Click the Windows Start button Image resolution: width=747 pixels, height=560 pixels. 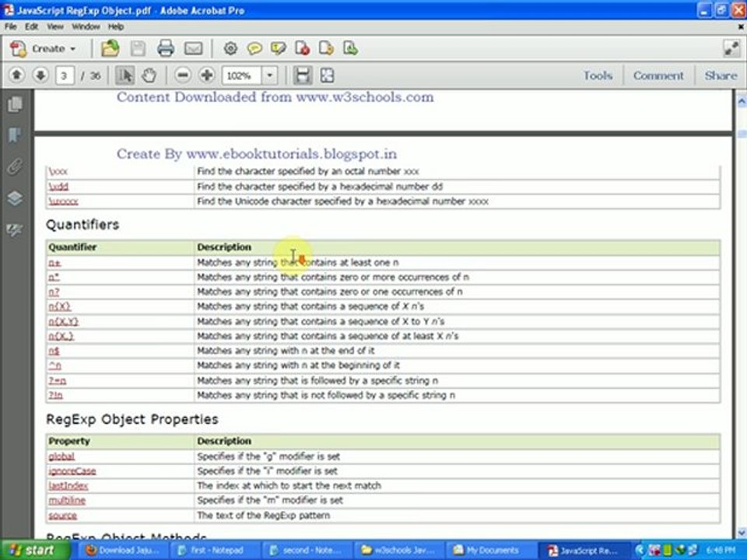point(34,550)
